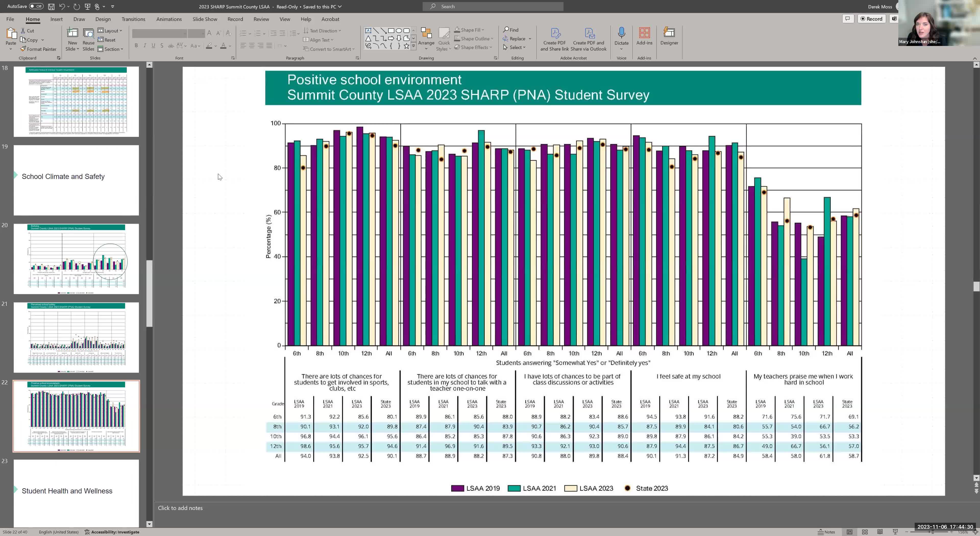Click to add notes below the slide

[x=180, y=508]
